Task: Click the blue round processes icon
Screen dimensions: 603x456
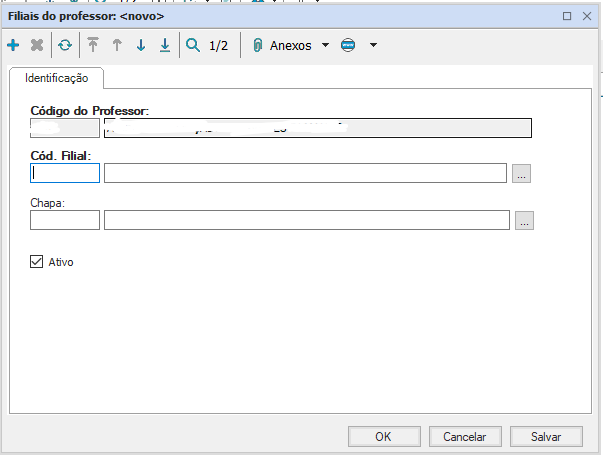Action: coord(348,45)
